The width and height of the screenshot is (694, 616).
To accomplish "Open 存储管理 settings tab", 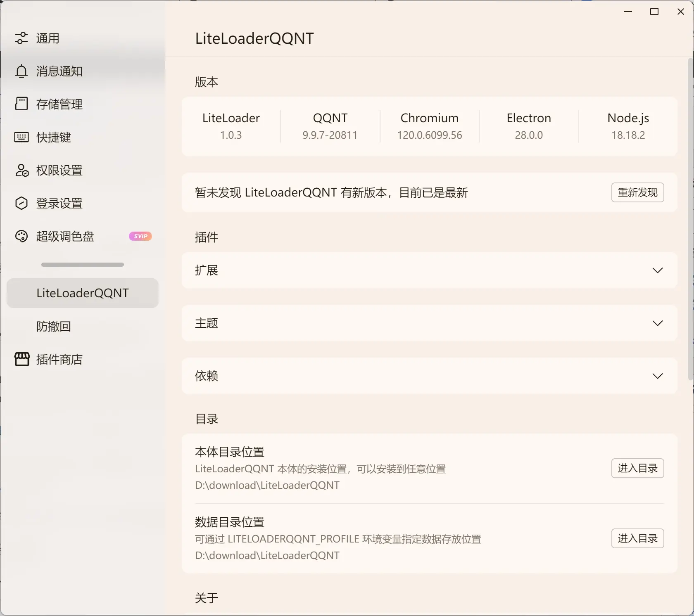I will coord(83,104).
